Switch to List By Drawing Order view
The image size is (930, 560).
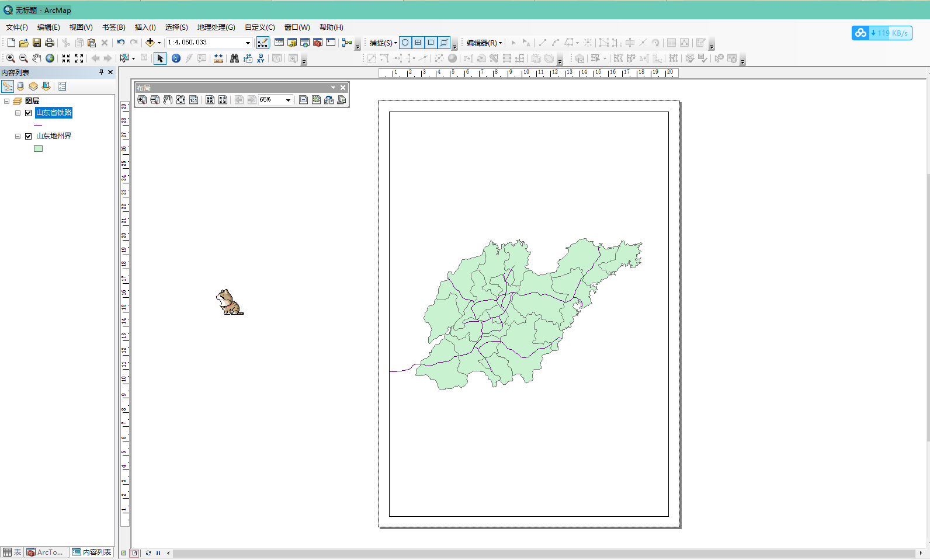tap(8, 86)
